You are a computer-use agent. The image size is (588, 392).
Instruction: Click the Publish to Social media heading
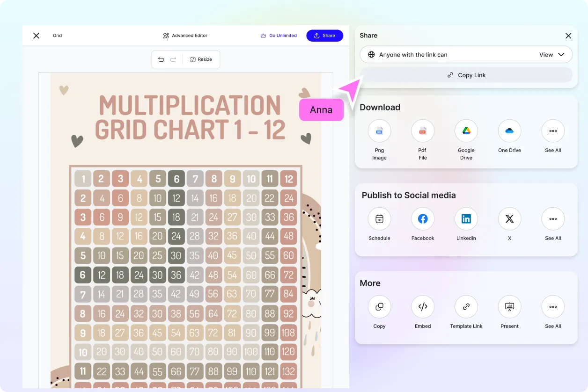point(409,195)
